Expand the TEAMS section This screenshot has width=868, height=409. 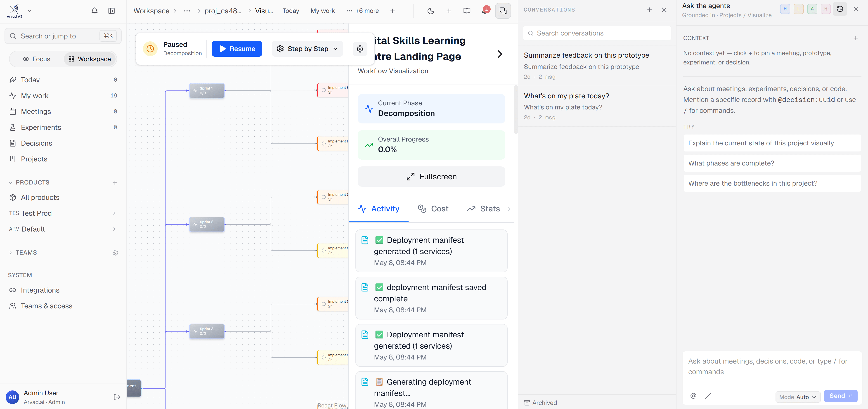click(11, 253)
